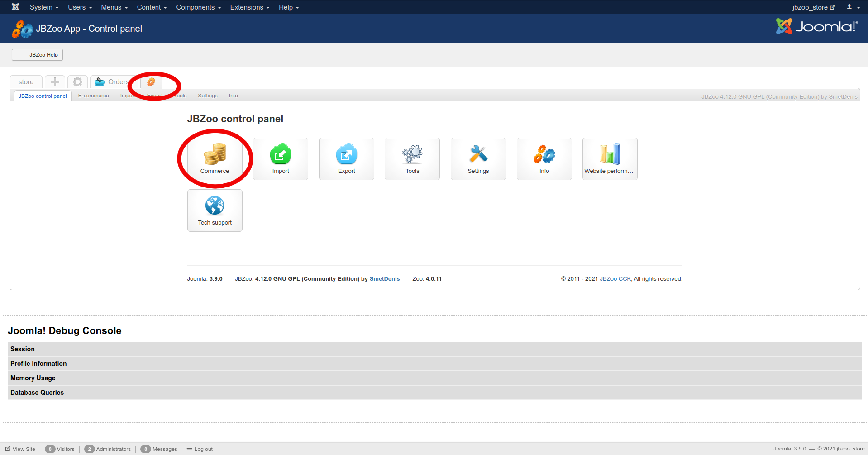This screenshot has width=868, height=455.
Task: Open the Help menu
Action: pos(289,7)
